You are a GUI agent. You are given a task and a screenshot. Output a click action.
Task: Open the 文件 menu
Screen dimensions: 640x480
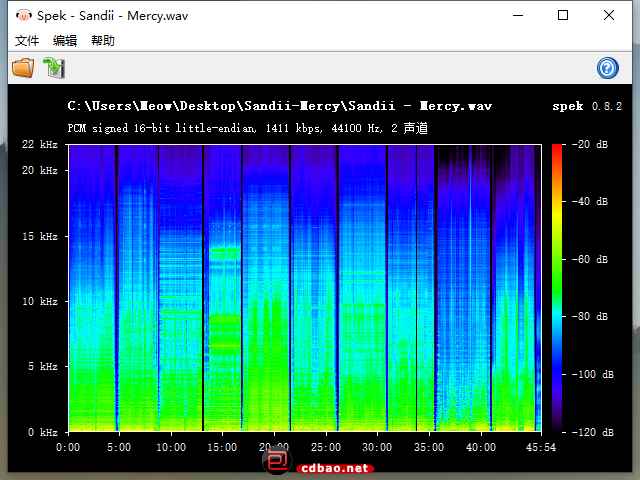(x=27, y=40)
